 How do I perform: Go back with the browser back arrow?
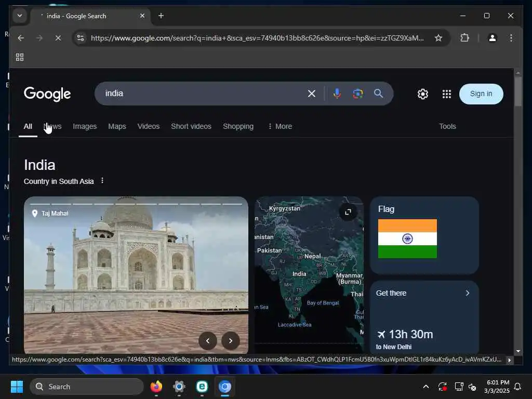(x=21, y=38)
